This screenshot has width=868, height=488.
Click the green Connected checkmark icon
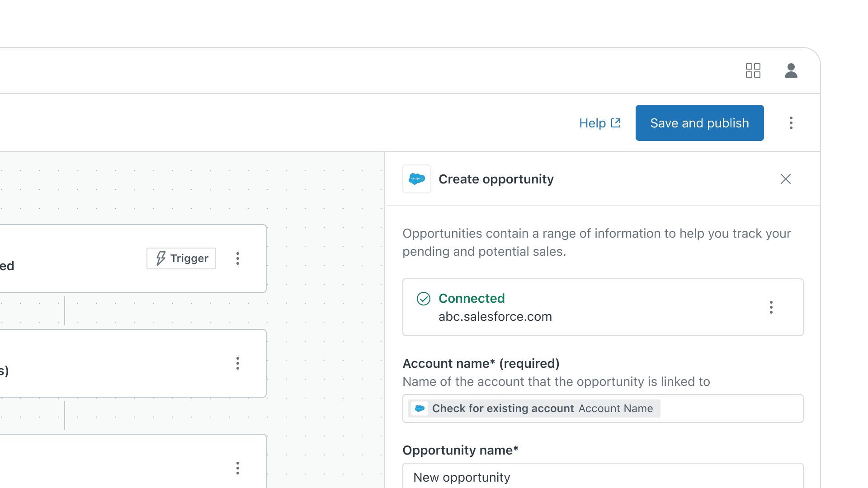click(423, 299)
